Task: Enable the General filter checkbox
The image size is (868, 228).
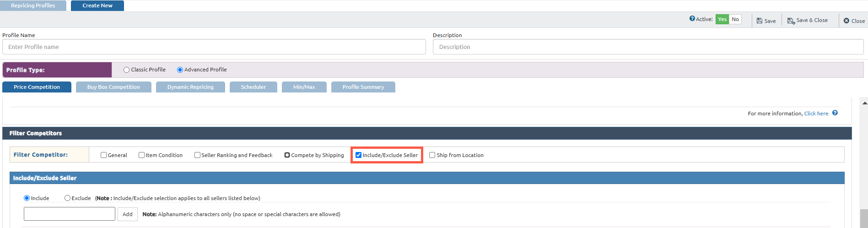Action: tap(104, 155)
